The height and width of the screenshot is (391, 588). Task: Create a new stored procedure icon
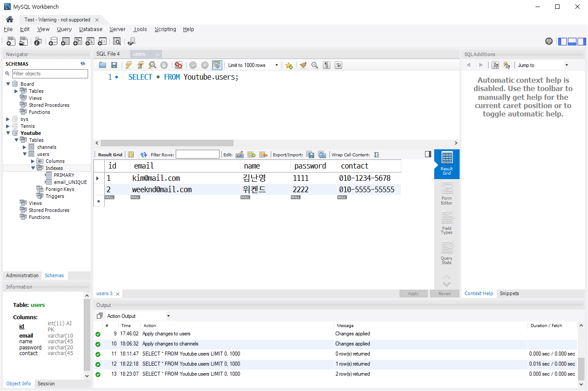tap(90, 41)
